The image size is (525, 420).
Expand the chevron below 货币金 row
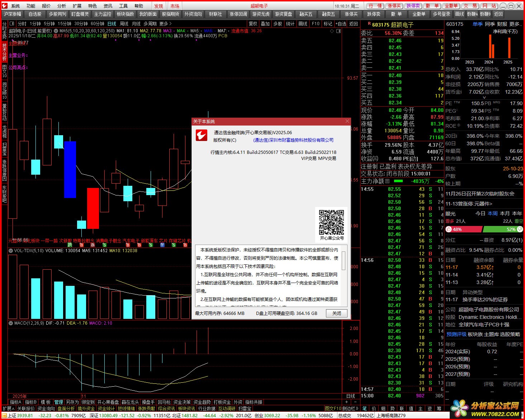[484, 97]
